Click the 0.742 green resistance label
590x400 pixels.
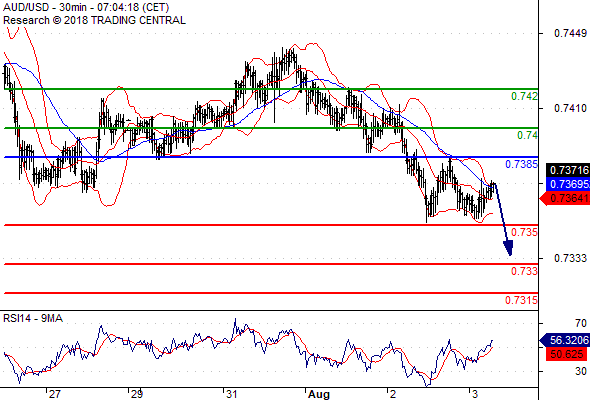(524, 96)
